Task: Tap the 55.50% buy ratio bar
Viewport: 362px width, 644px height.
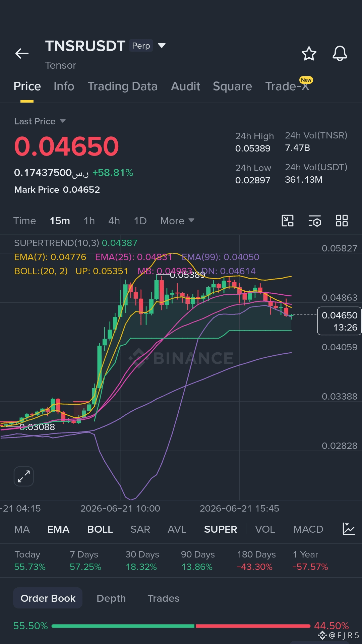Action: [123, 626]
